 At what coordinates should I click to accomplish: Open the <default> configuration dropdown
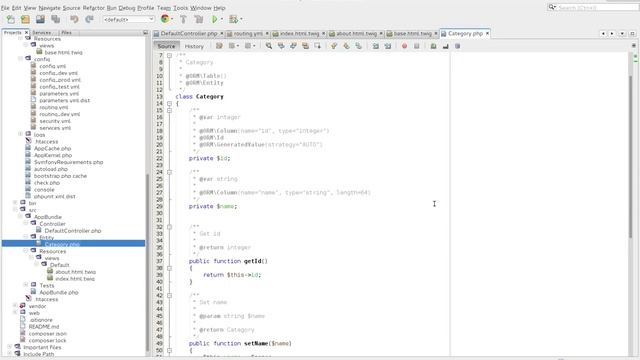(x=129, y=19)
